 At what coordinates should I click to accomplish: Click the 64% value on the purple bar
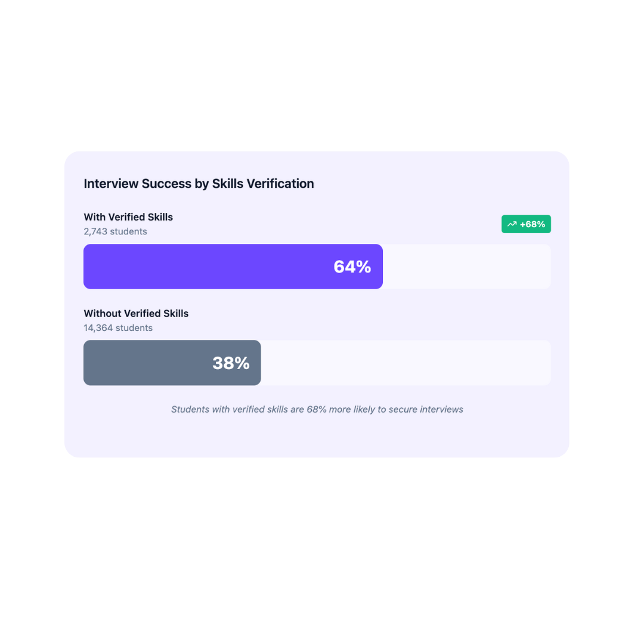[x=352, y=267]
